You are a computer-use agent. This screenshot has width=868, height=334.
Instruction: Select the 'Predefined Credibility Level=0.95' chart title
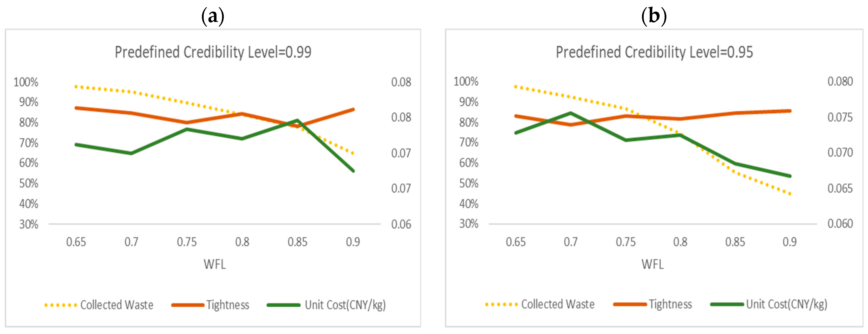click(x=654, y=52)
